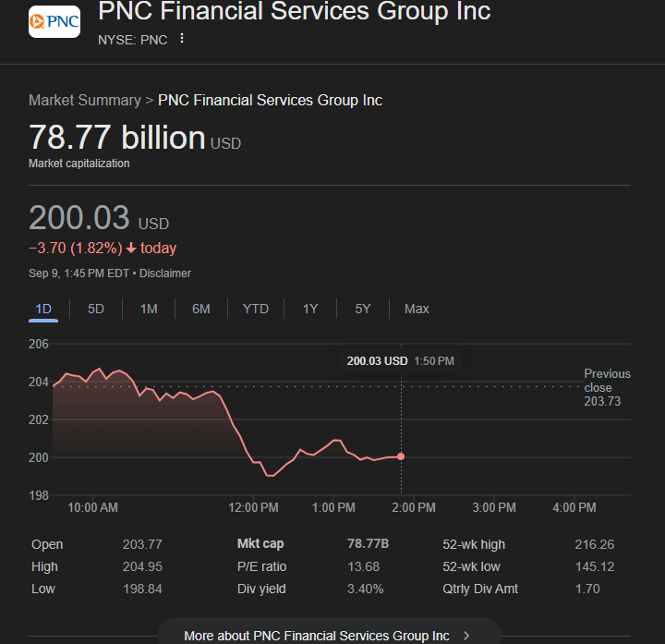
Task: Open the Disclaimer link
Action: point(165,273)
